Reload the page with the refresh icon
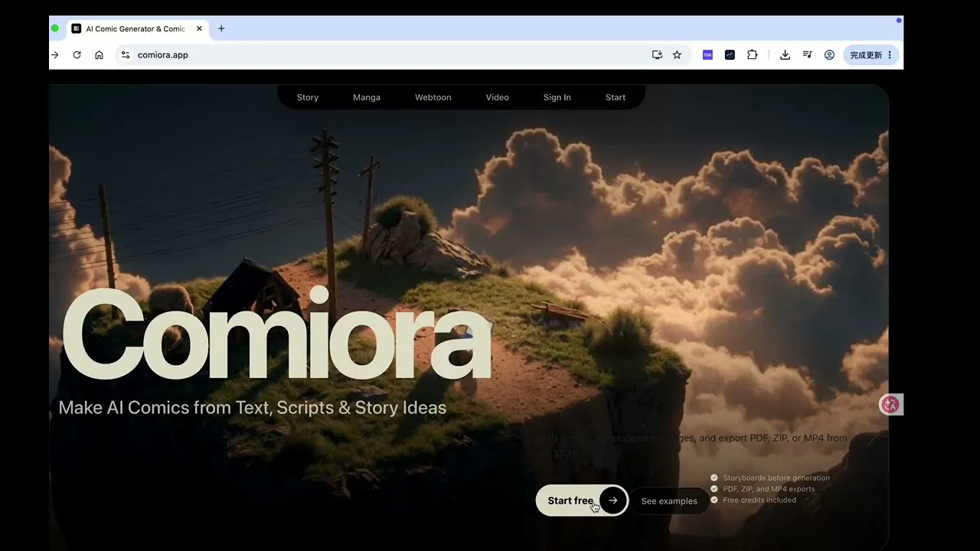 click(77, 55)
